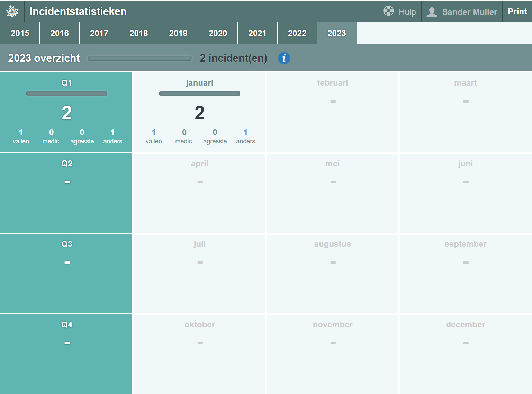Print the incident statistics
Viewport: 532px width, 394px height.
[517, 11]
